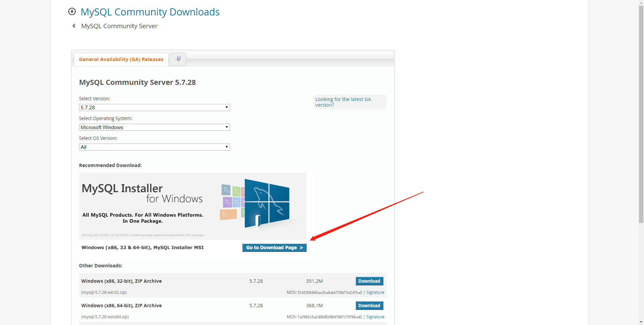Viewport: 644px width, 325px height.
Task: Open the Select Version dropdown showing 5.7.28
Action: coord(154,107)
